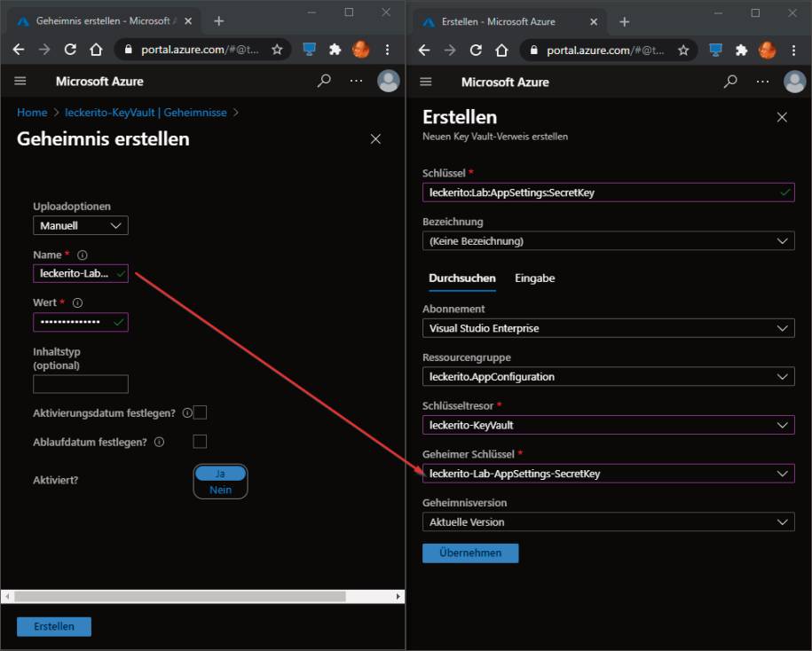Close the Geheimnis erstellen blade
Screen dimensions: 812x651
(375, 139)
